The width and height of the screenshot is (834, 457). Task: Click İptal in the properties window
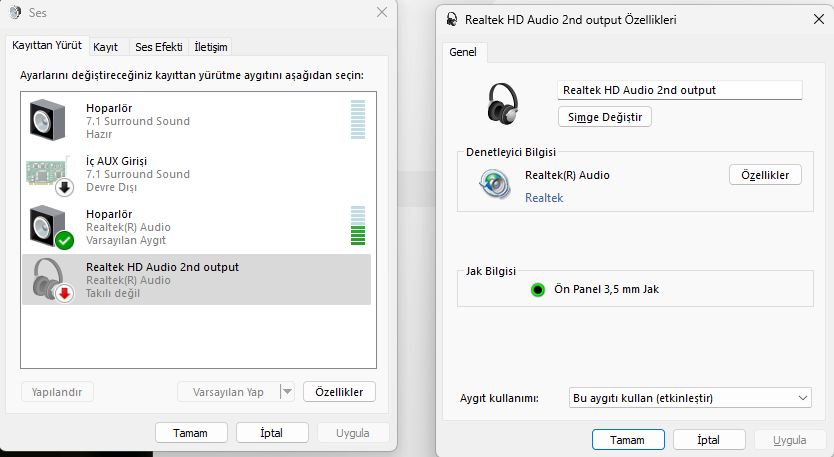click(708, 440)
